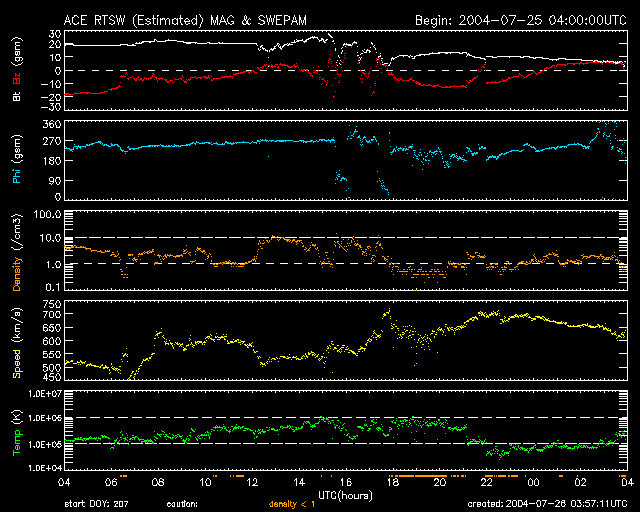The width and height of the screenshot is (640, 512).
Task: Click the white 'Bt' axis label
Action: click(x=17, y=96)
